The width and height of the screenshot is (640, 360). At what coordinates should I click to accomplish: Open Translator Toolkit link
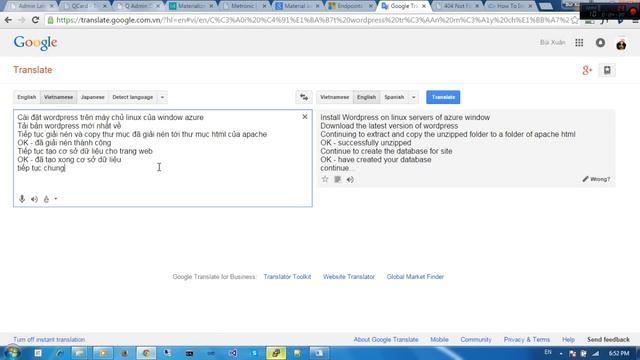click(x=287, y=277)
